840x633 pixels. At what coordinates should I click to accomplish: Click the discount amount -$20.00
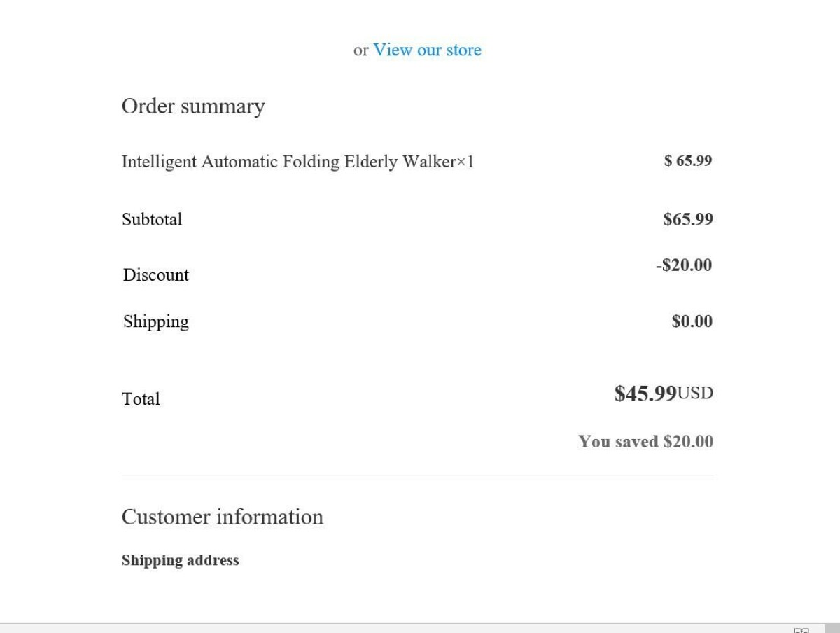coord(684,265)
